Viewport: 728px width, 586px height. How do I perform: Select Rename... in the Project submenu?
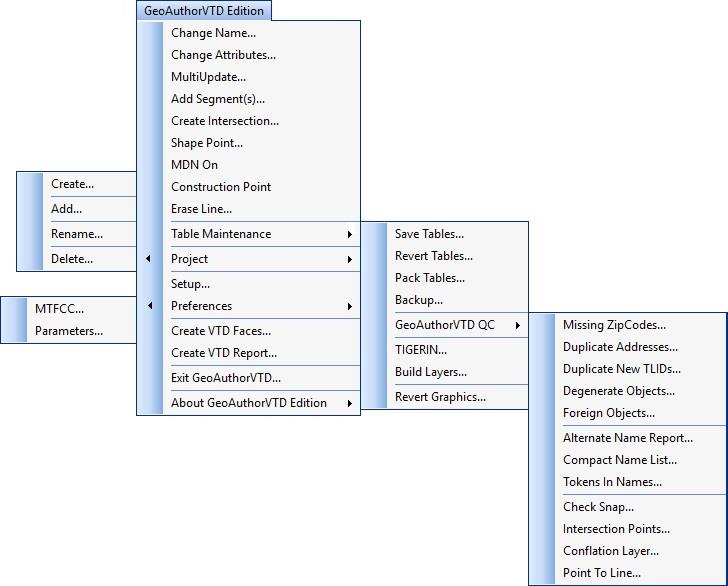(77, 234)
